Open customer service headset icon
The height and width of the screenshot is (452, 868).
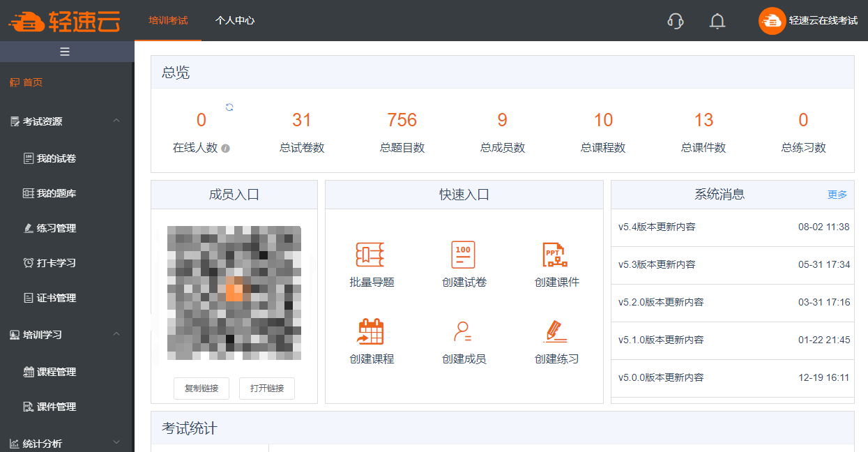675,21
